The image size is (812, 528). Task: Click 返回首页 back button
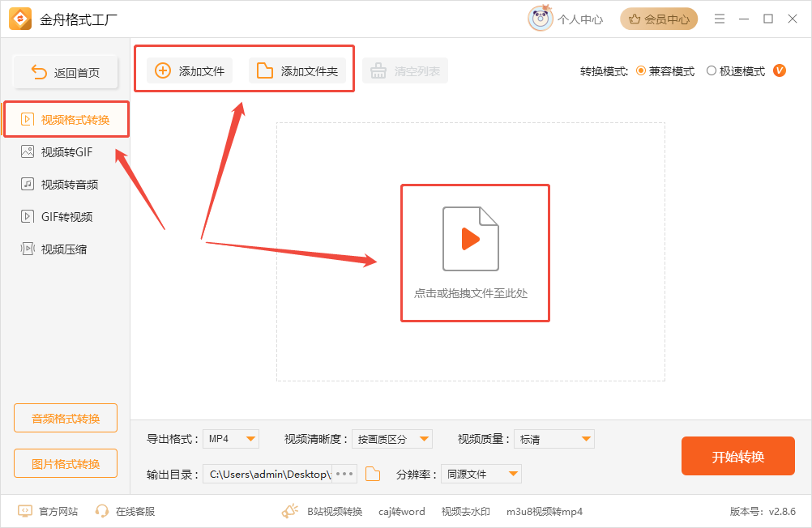pos(66,72)
